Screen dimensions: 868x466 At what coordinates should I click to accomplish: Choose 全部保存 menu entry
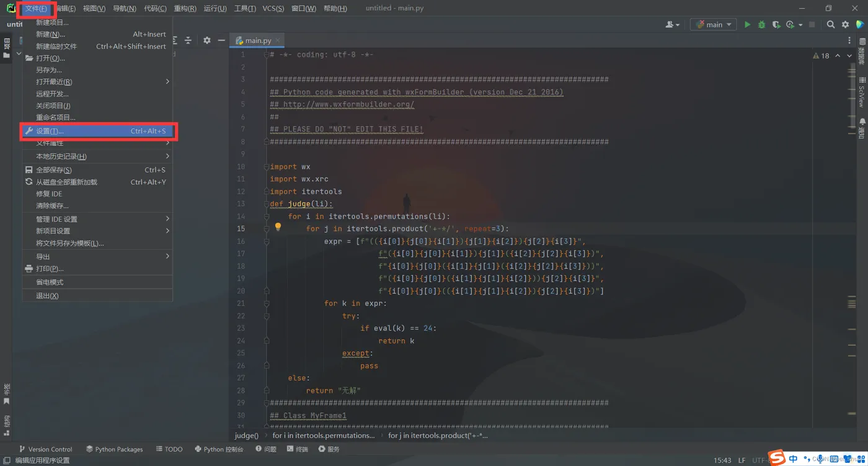click(x=97, y=170)
